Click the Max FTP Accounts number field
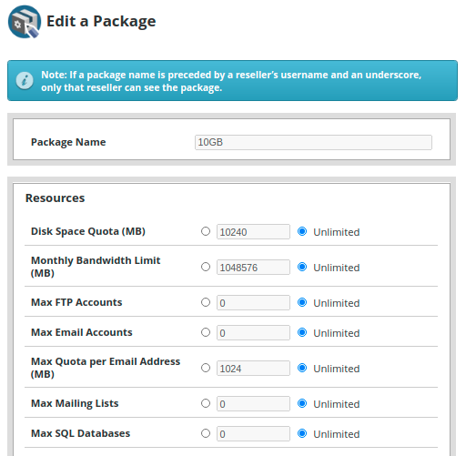 [253, 303]
